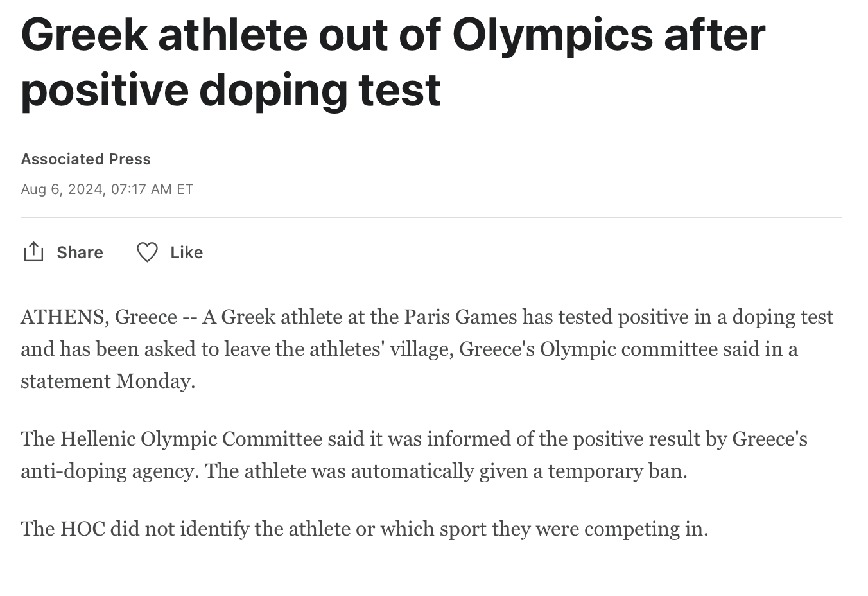
Task: Click the text 'statement Monday.'
Action: tap(107, 381)
